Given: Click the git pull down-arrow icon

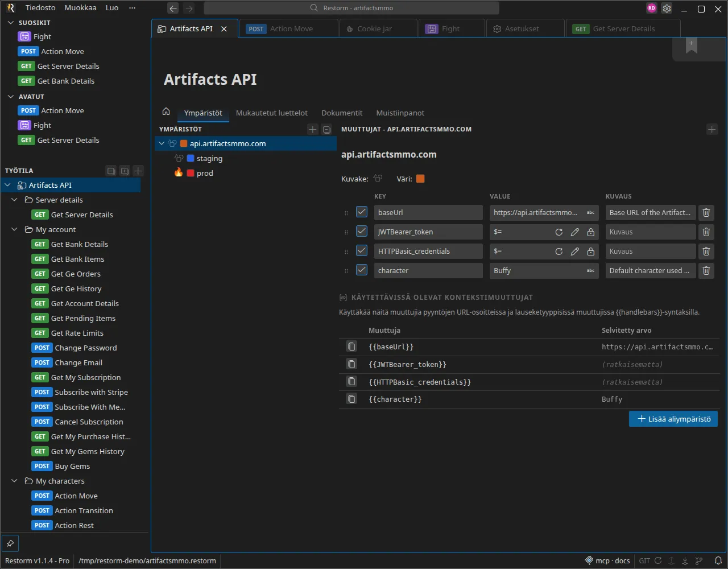Looking at the screenshot, I should click(685, 560).
